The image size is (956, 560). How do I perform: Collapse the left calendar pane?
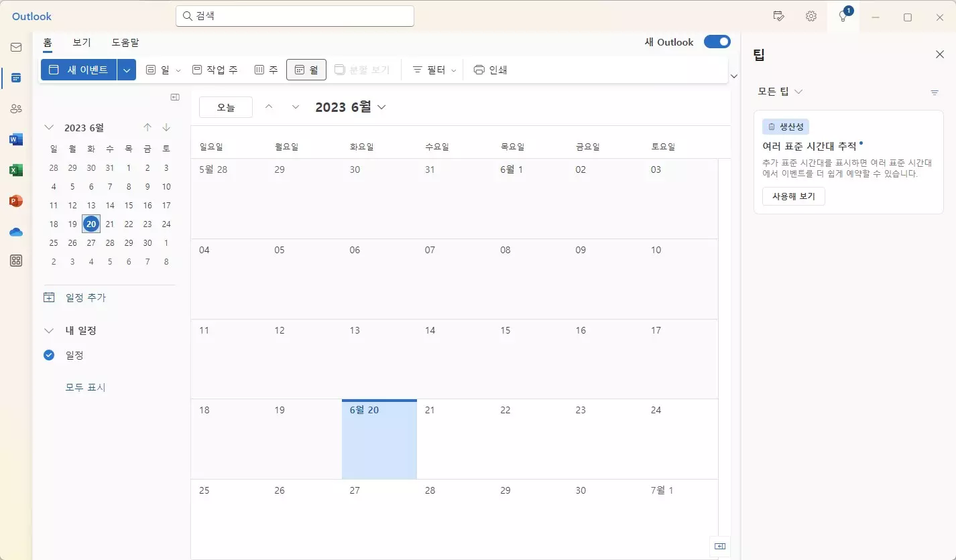point(174,96)
